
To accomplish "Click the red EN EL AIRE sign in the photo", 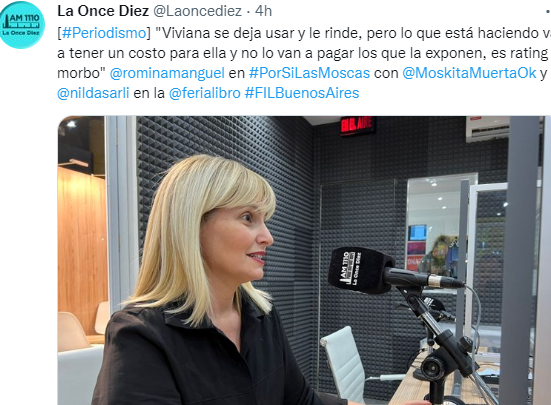I will pyautogui.click(x=357, y=126).
